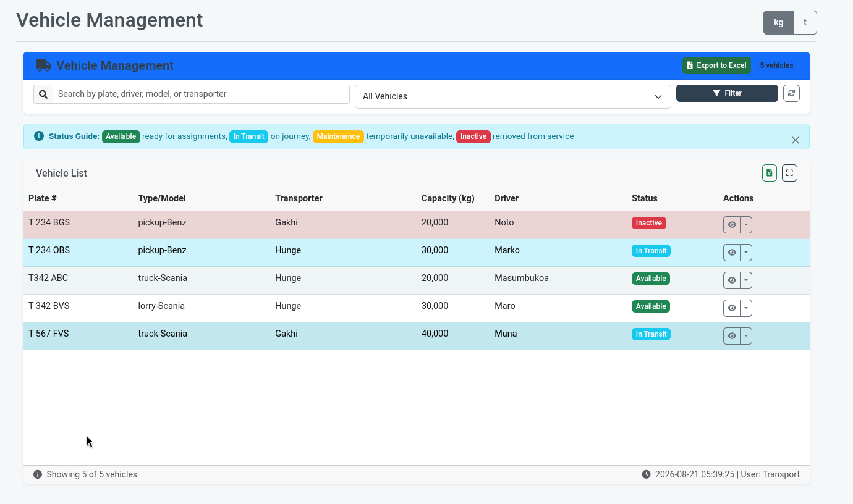Click the clock icon in the footer
Viewport: 853px width, 504px height.
point(646,474)
